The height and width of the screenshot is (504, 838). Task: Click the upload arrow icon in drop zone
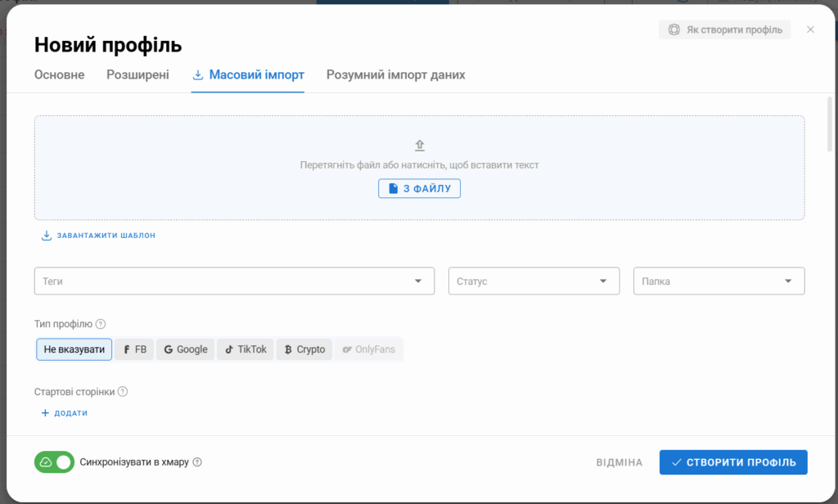[x=420, y=146]
